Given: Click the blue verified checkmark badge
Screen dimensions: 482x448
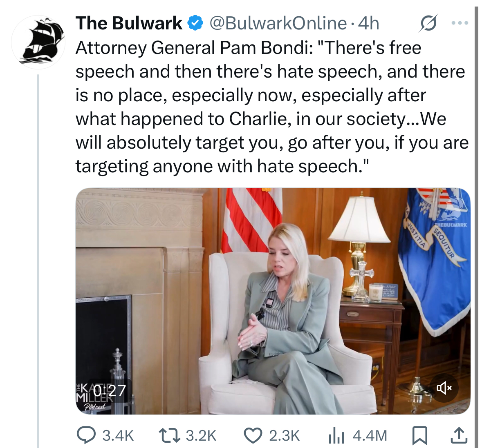Looking at the screenshot, I should point(195,23).
